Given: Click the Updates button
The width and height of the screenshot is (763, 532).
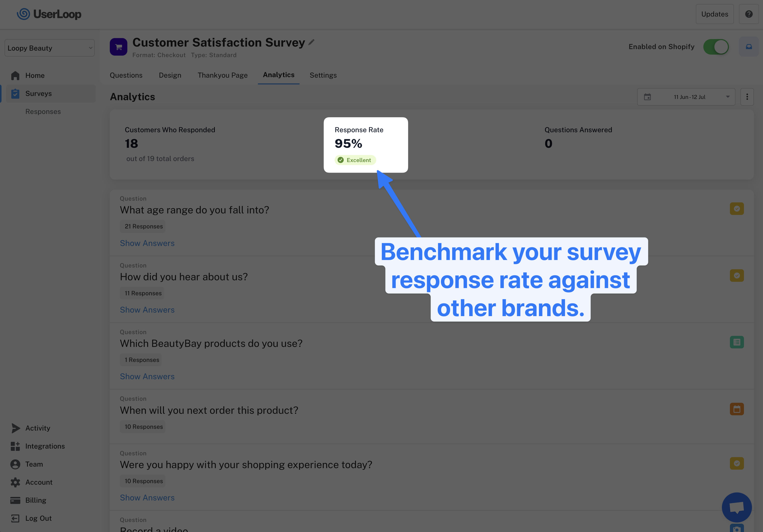Looking at the screenshot, I should coord(715,14).
